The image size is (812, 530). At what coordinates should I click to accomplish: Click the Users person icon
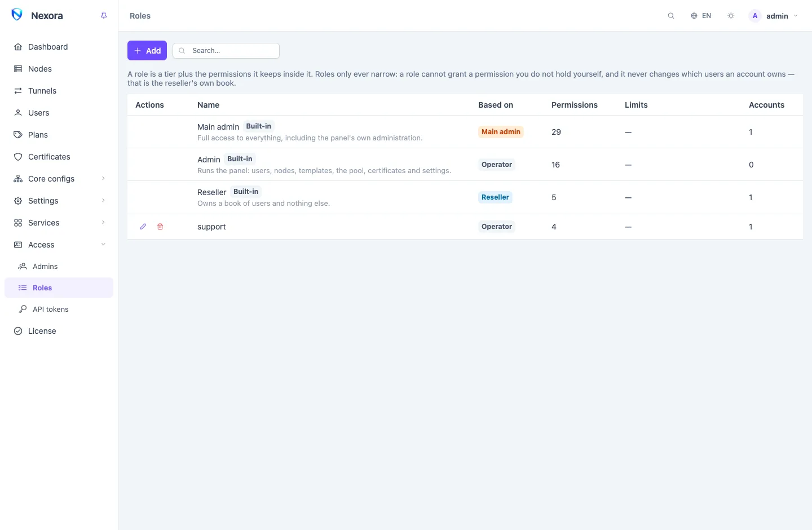(x=18, y=113)
